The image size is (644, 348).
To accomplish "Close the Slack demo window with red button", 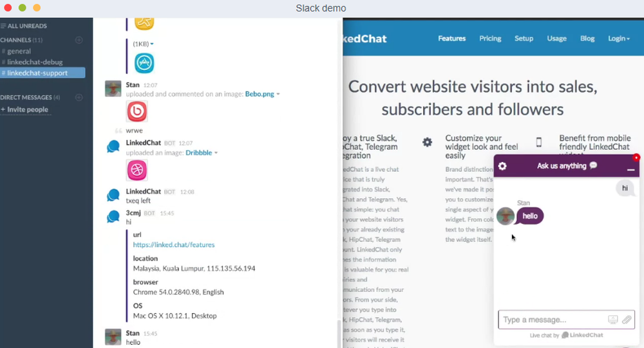I will [x=8, y=8].
